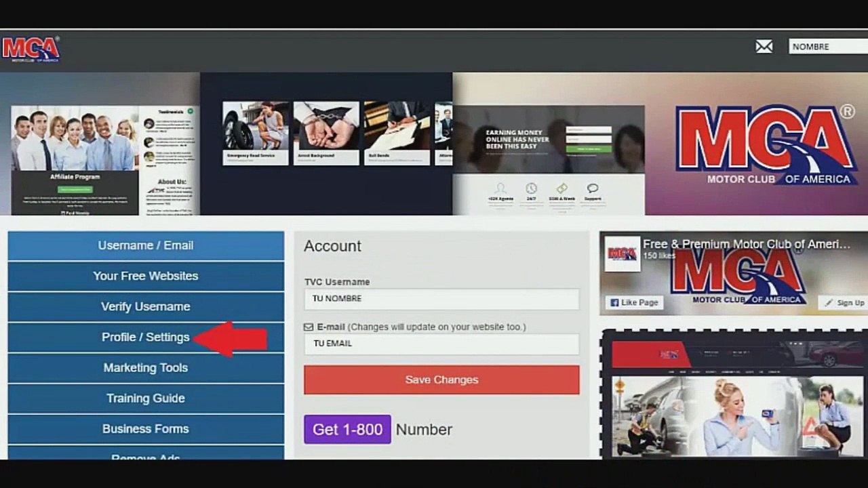Click the Facebook Sign Up button

[844, 302]
